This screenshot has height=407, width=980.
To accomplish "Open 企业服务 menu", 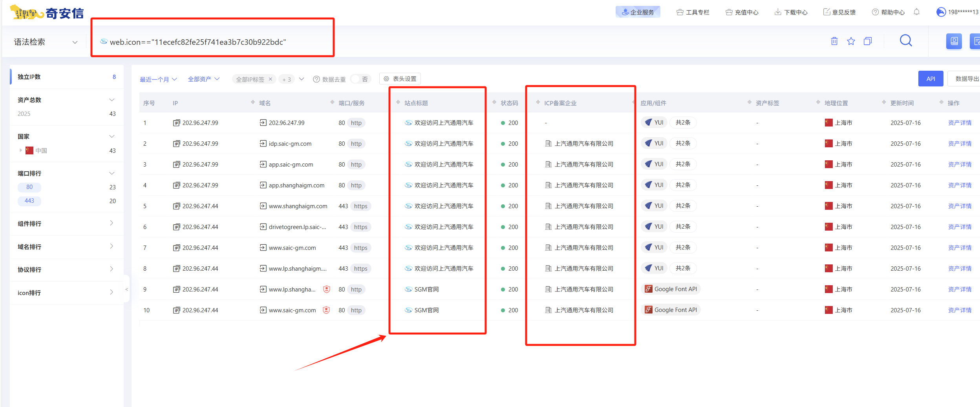I will pyautogui.click(x=638, y=12).
